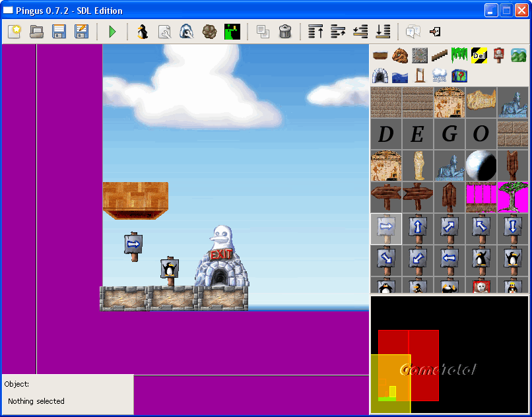Screen dimensions: 532x417
Task: Select the mummy sarcophagus thumbnail
Action: [x=417, y=166]
